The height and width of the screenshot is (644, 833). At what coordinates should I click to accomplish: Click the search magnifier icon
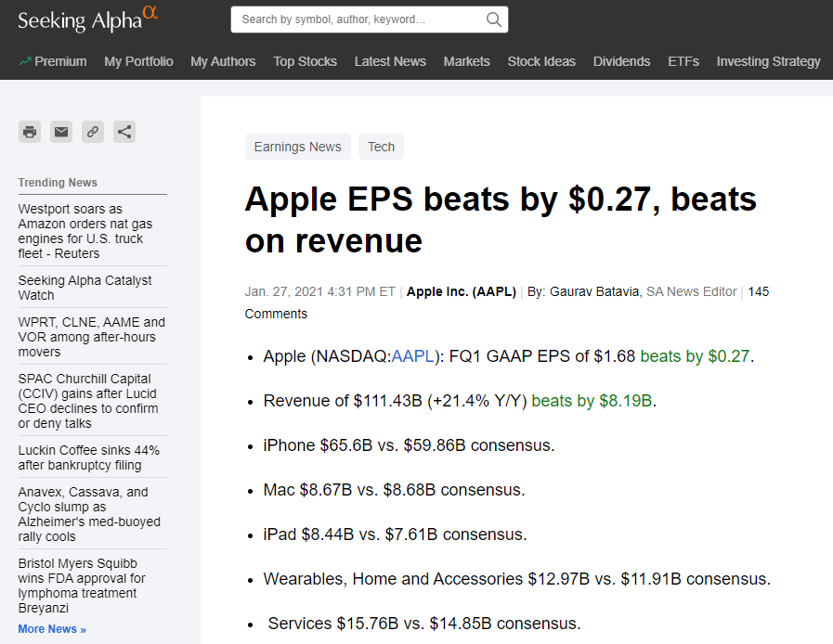pos(493,19)
